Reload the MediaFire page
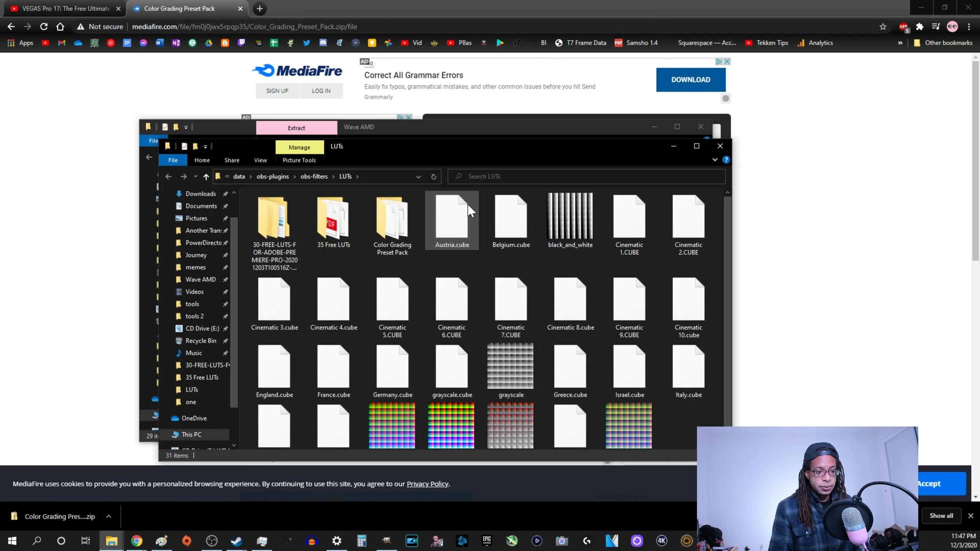 [44, 27]
